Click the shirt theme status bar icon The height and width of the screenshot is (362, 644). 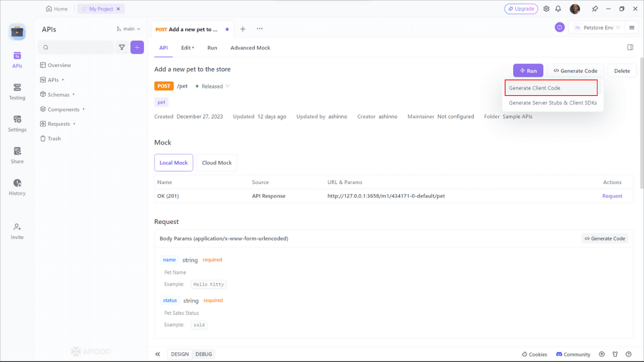coord(615,354)
